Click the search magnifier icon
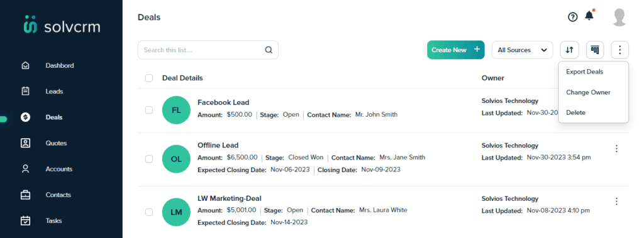 (269, 50)
